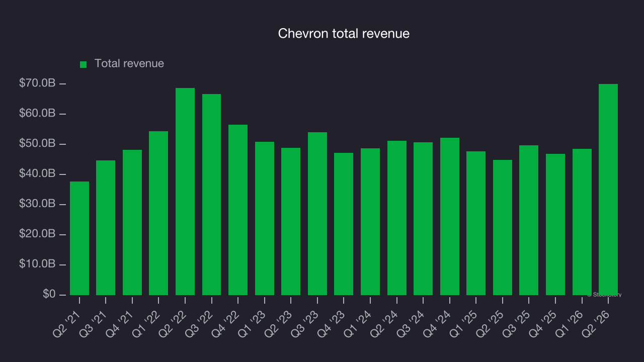Select the Q1 '26 revenue bar
Viewport: 644px width, 362px height.
582,222
